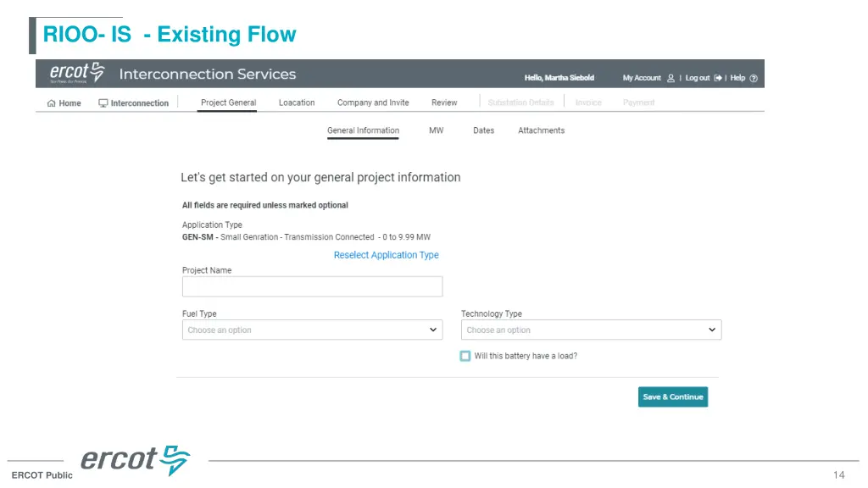Check 'Will this battery have a load?' box
This screenshot has height=488, width=868.
[465, 356]
